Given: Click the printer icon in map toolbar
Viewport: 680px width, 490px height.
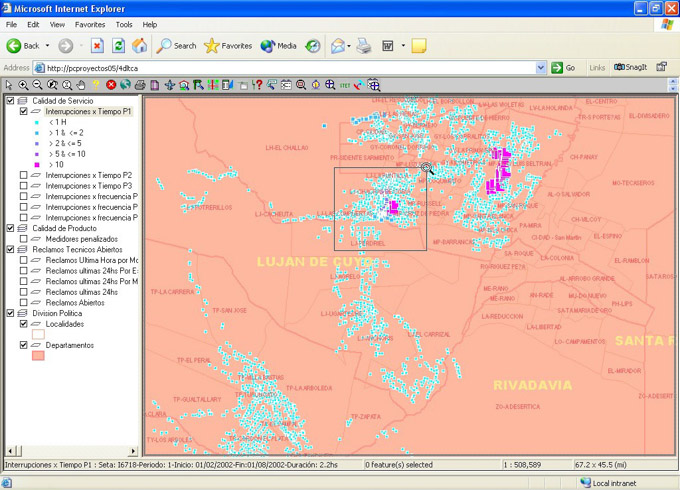Looking at the screenshot, I should pos(140,86).
